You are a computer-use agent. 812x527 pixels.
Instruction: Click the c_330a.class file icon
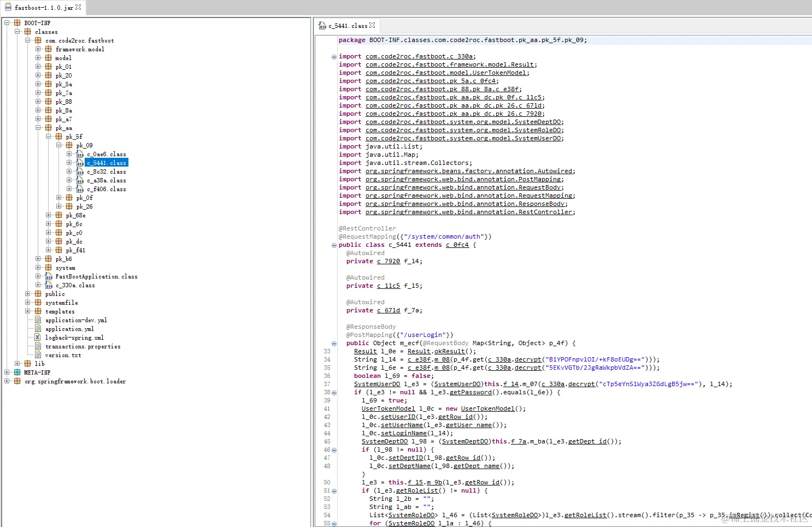click(x=49, y=285)
